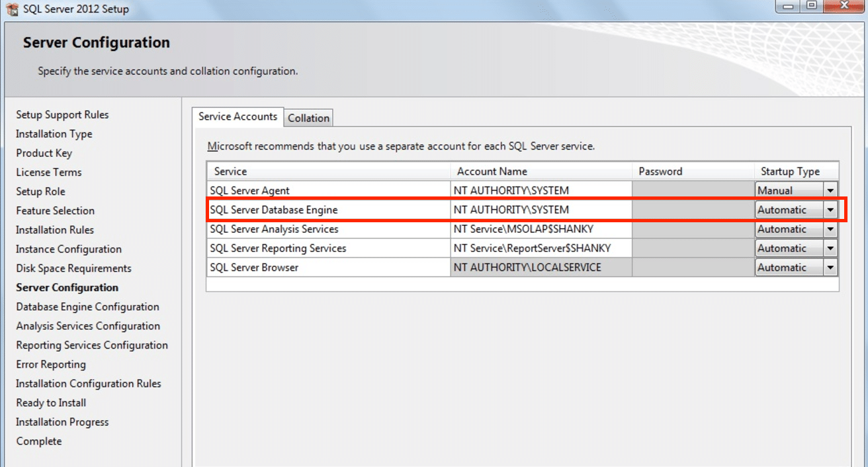Expand Startup Type for SQL Server Database Engine

(x=830, y=210)
